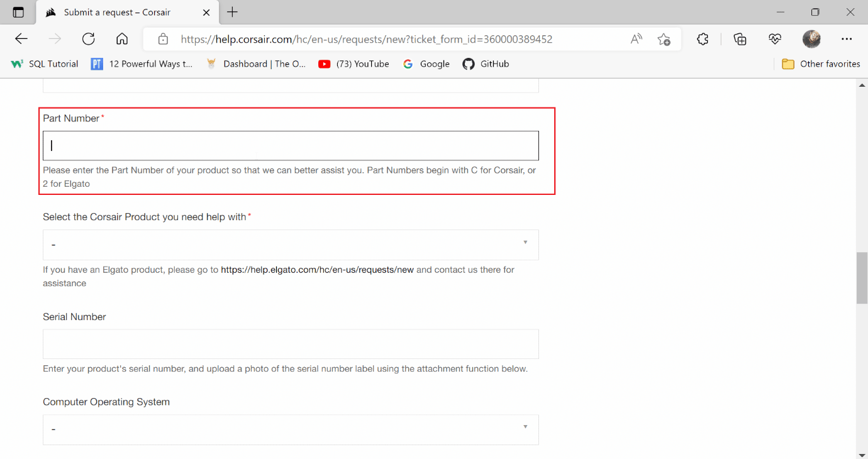View site information lock icon
The height and width of the screenshot is (459, 868).
163,39
